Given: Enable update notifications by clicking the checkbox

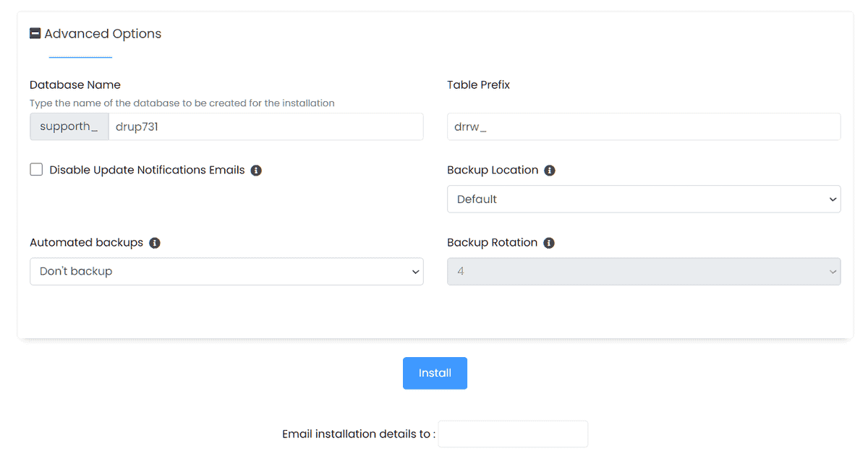Looking at the screenshot, I should [x=36, y=169].
